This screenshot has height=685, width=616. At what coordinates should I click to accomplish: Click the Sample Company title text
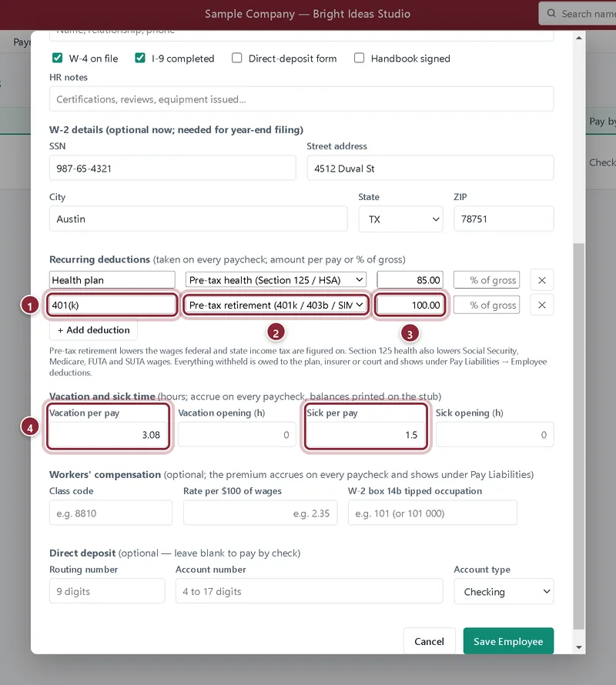click(307, 14)
